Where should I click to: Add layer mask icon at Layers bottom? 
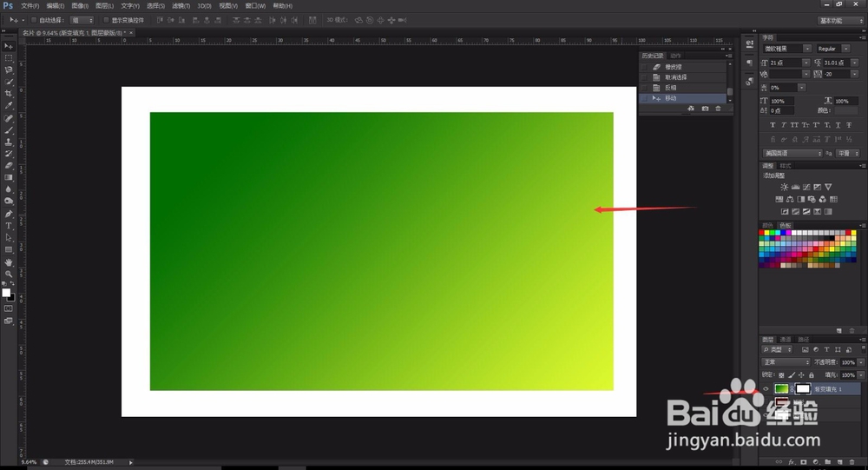coord(804,461)
